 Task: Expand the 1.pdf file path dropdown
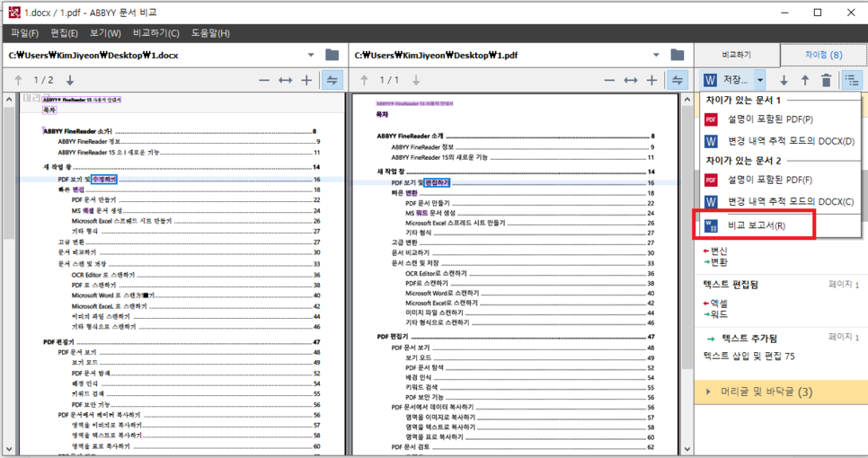click(656, 55)
